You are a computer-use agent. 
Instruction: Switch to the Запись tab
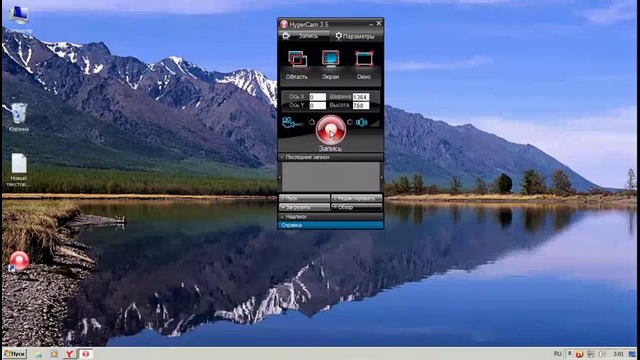304,36
